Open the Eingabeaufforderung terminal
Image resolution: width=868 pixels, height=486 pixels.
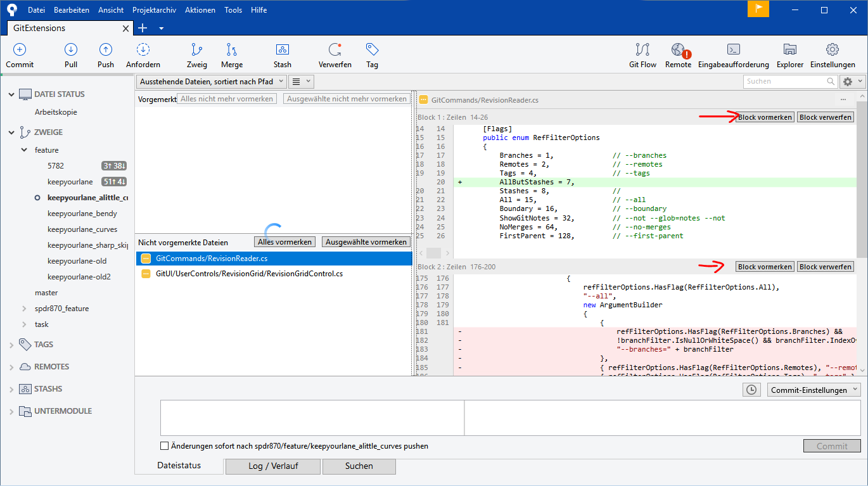click(x=734, y=50)
